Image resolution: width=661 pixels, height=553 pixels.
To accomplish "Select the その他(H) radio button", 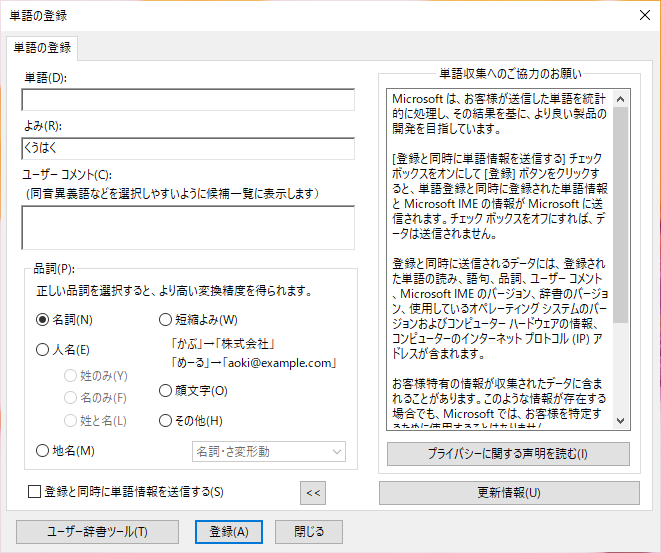I will pos(166,421).
